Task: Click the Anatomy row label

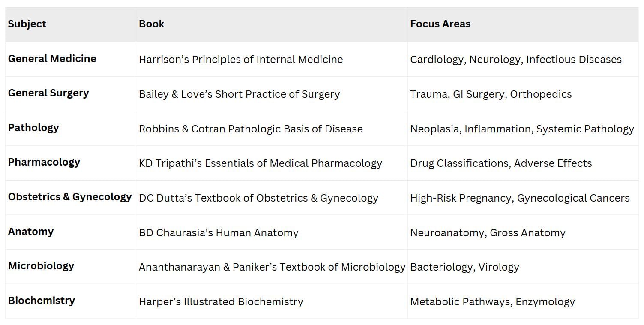Action: [31, 232]
